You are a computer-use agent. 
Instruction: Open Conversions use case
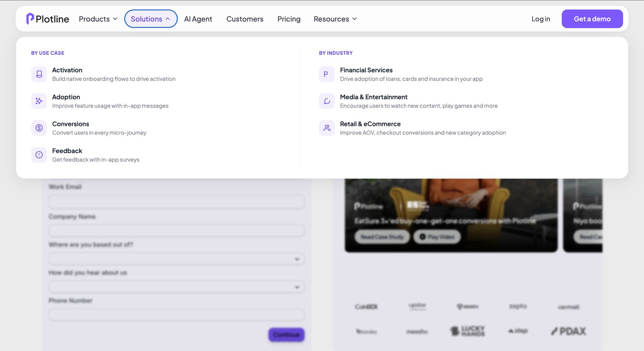pos(70,124)
